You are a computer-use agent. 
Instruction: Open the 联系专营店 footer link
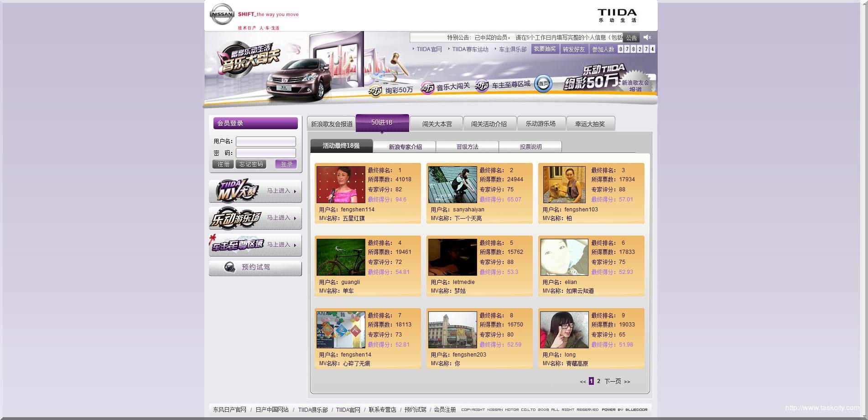pyautogui.click(x=382, y=410)
